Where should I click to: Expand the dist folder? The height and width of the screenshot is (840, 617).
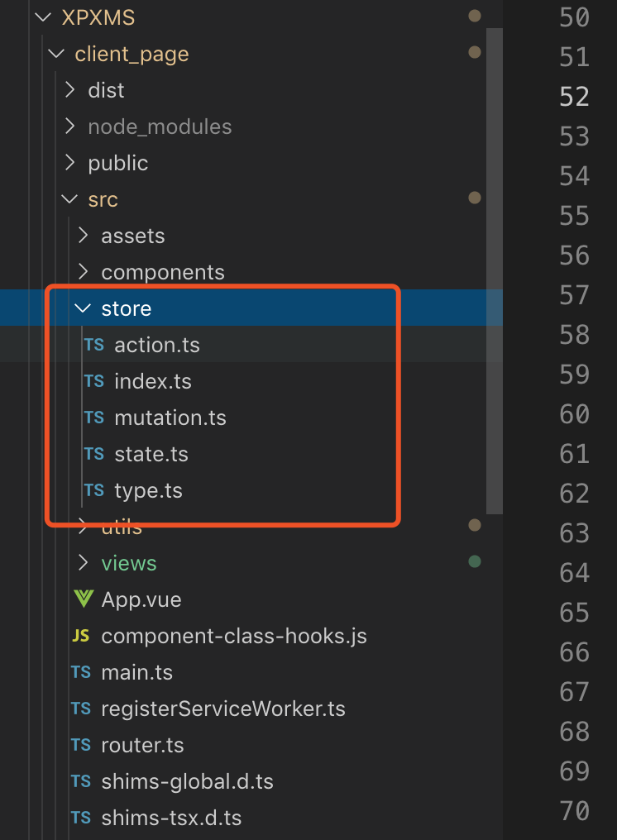pyautogui.click(x=69, y=90)
